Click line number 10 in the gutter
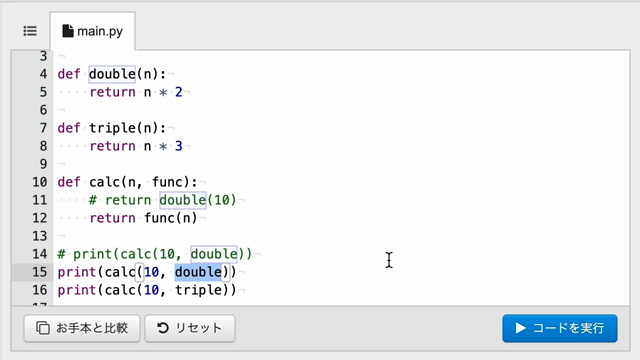This screenshot has height=360, width=640. click(40, 182)
